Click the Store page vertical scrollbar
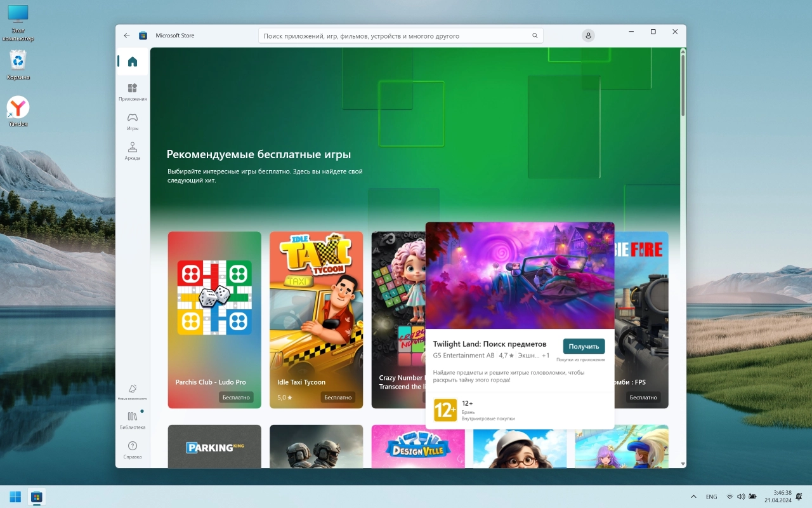 683,85
